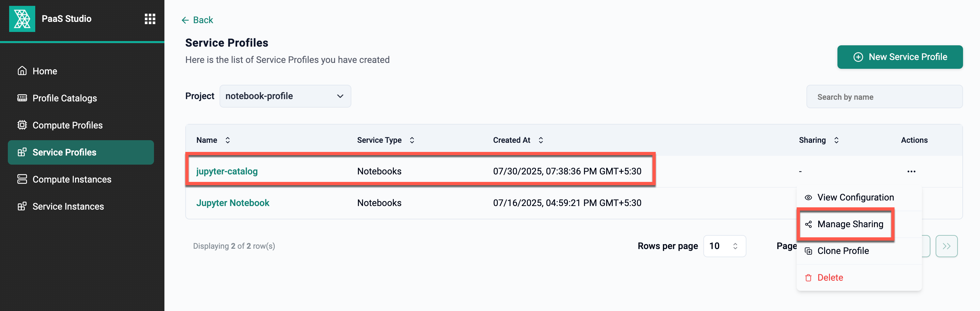Click the plus icon in New Service Profile
The height and width of the screenshot is (311, 980).
[858, 57]
